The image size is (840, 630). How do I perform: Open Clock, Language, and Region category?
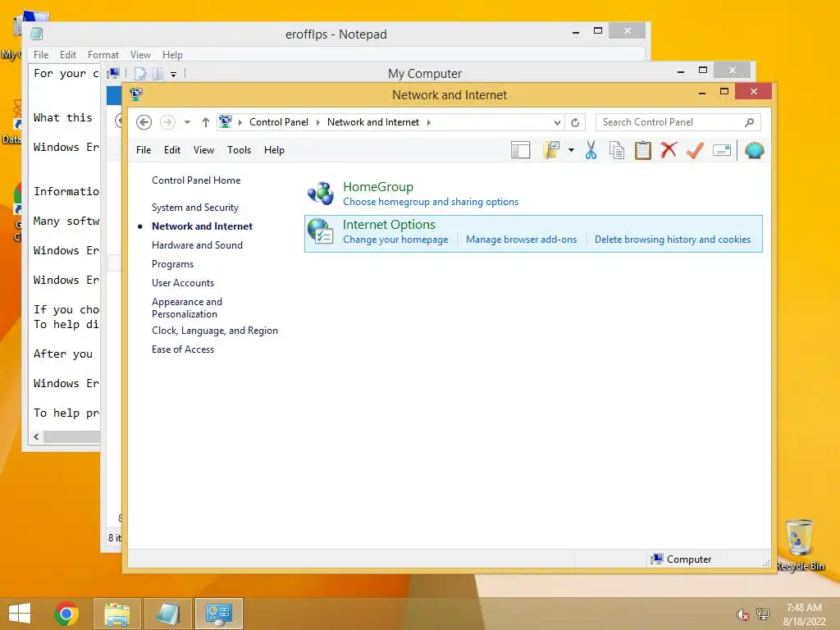pos(215,331)
